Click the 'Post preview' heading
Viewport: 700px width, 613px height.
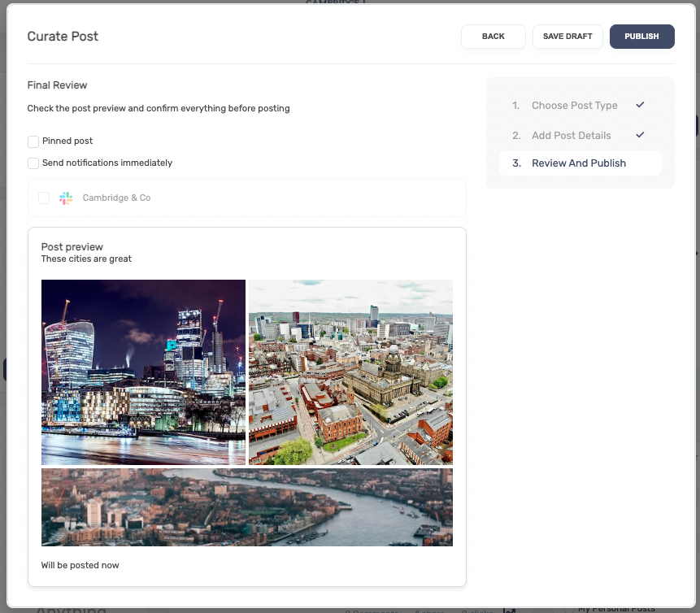coord(72,247)
